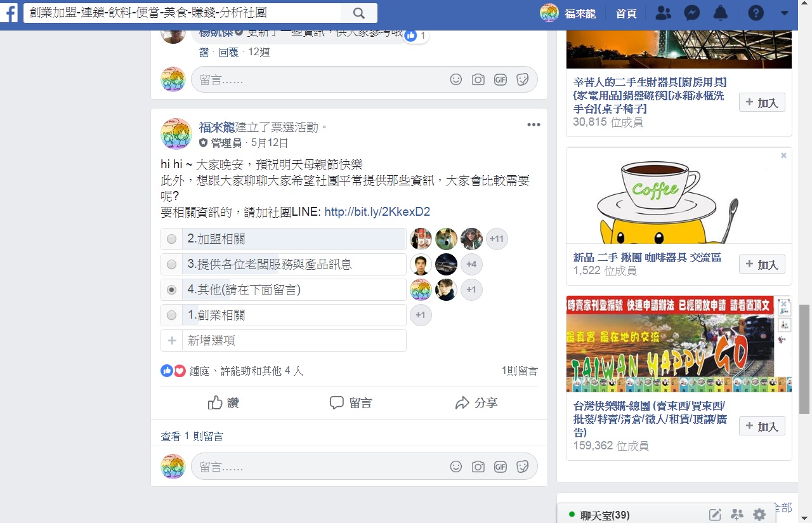Viewport: 812px width, 523px height.
Task: Attach a photo using lower comment camera icon
Action: pos(478,467)
